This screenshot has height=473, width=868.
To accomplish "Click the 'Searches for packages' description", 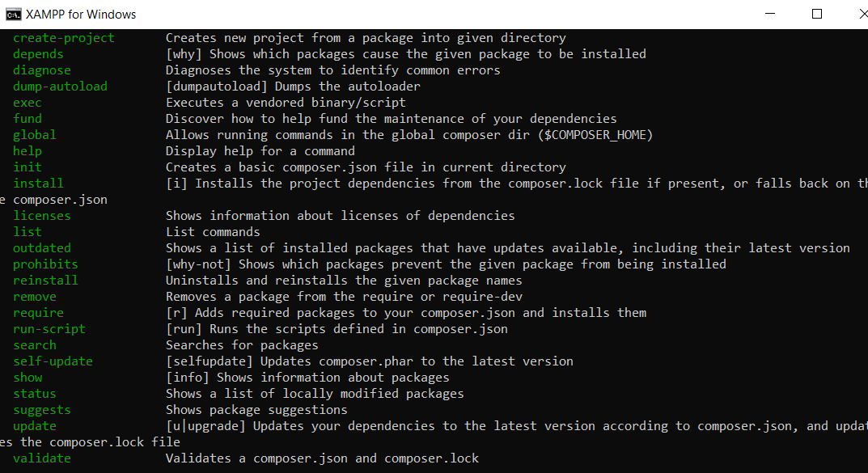I will (x=242, y=345).
